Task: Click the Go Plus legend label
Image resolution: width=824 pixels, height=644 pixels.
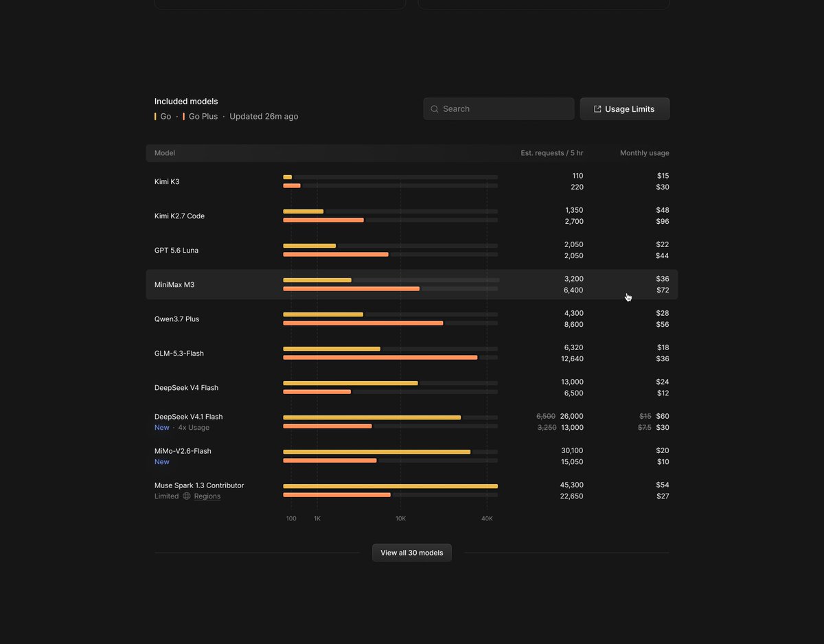Action: [x=203, y=117]
